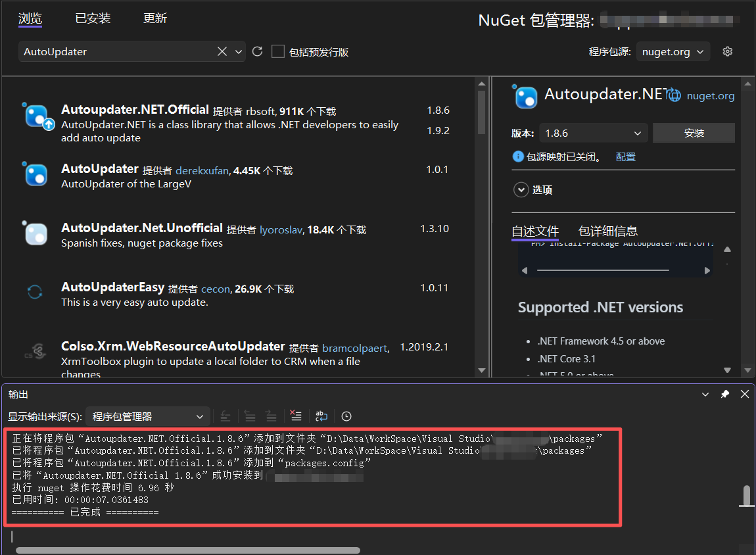The width and height of the screenshot is (756, 555).
Task: Toggle word wrap in Output window
Action: 321,416
